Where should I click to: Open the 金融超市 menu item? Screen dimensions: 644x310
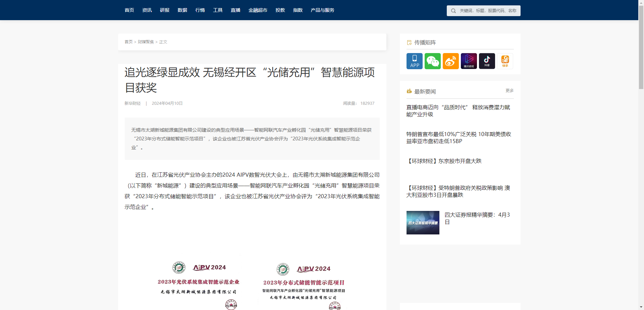[x=258, y=10]
